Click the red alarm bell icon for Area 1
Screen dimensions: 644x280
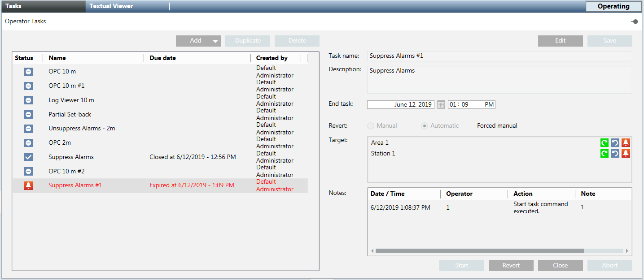pyautogui.click(x=626, y=143)
